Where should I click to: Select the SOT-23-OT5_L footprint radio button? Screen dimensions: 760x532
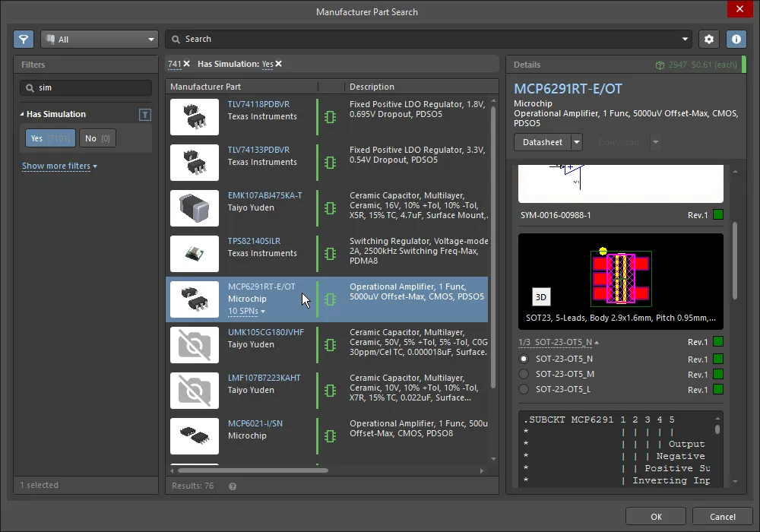pyautogui.click(x=523, y=389)
